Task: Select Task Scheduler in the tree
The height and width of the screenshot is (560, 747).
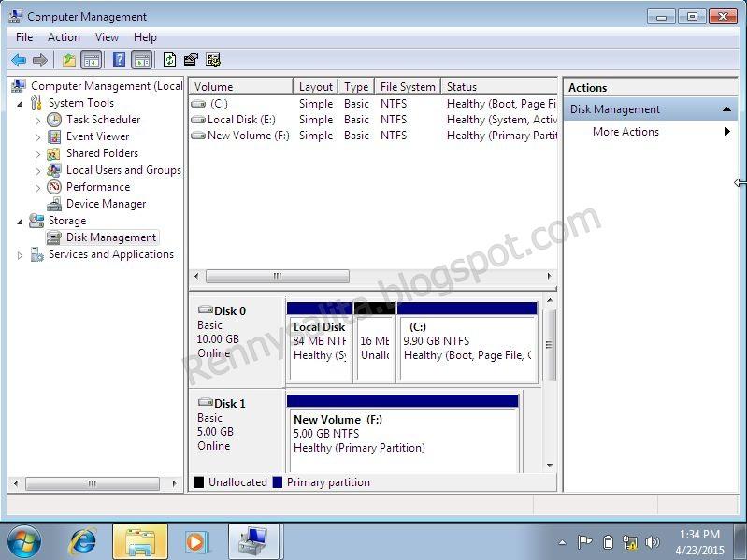Action: (x=104, y=120)
